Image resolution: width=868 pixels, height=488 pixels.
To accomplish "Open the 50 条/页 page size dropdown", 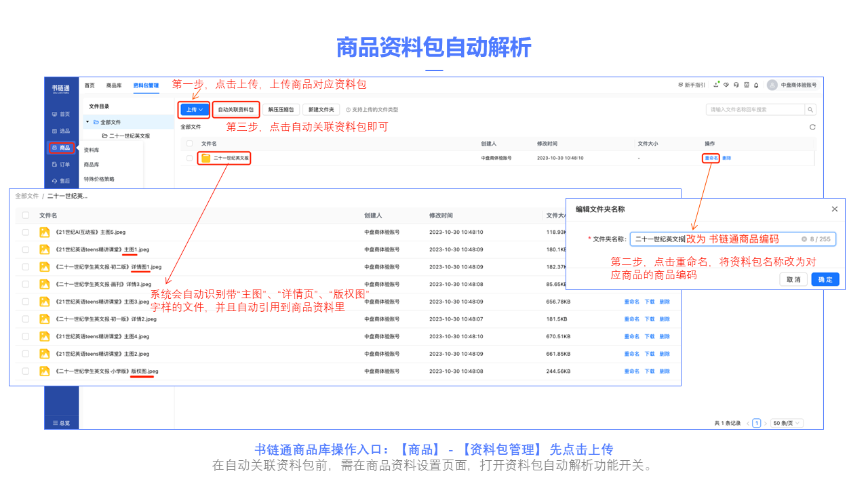I will coord(787,423).
